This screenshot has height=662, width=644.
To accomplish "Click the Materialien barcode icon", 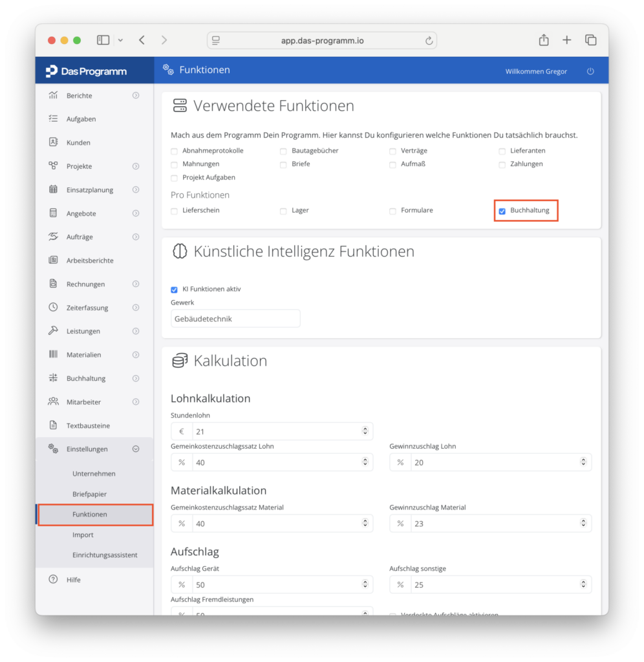I will [x=53, y=354].
